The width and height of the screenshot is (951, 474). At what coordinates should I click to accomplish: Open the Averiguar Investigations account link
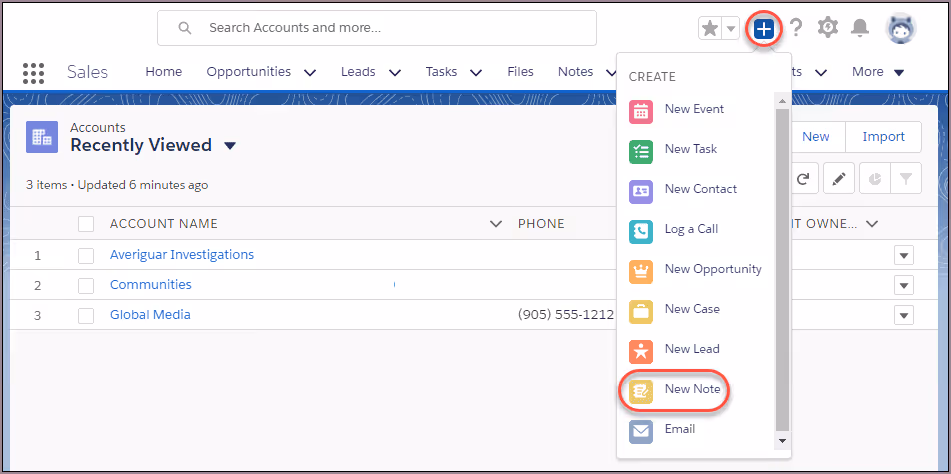[x=182, y=255]
